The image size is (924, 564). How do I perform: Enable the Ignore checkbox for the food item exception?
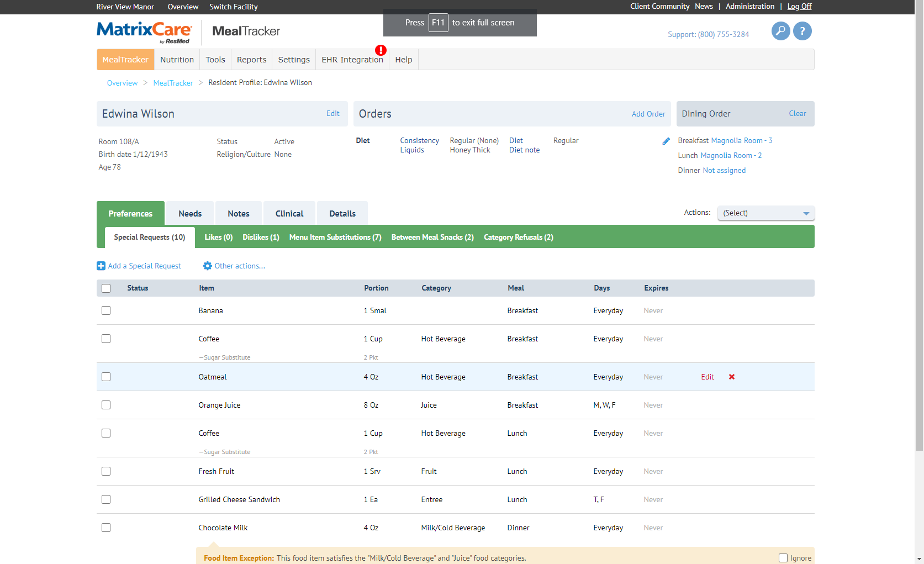pos(783,558)
